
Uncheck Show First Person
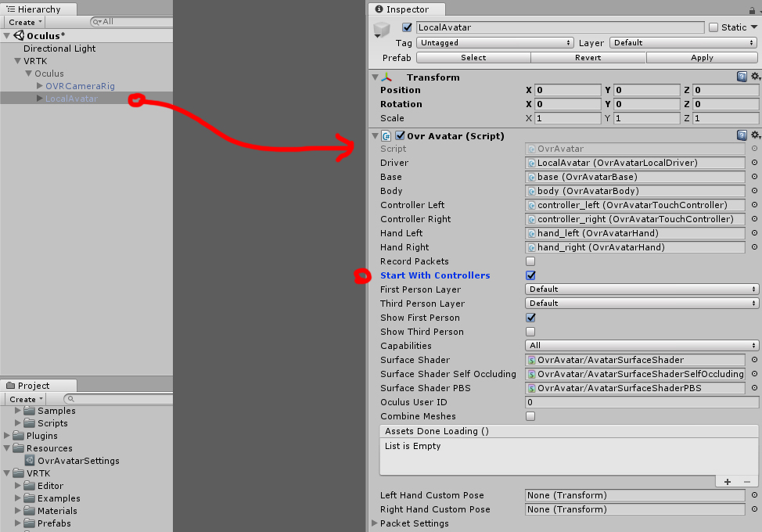[x=530, y=318]
